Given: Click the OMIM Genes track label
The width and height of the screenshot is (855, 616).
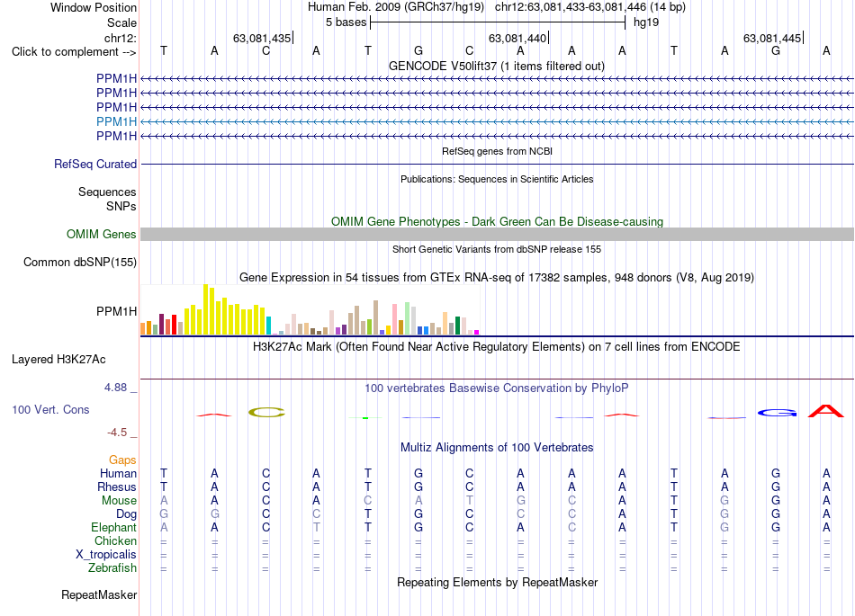Looking at the screenshot, I should (x=102, y=234).
